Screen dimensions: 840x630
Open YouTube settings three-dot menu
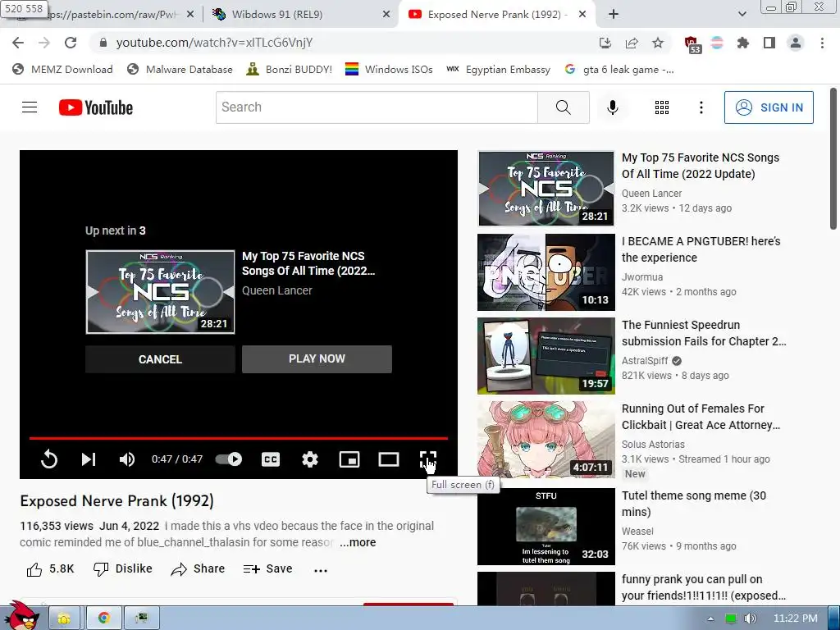click(x=701, y=107)
